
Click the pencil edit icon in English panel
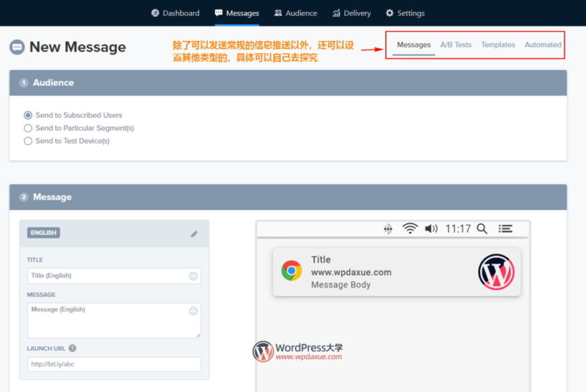point(194,234)
